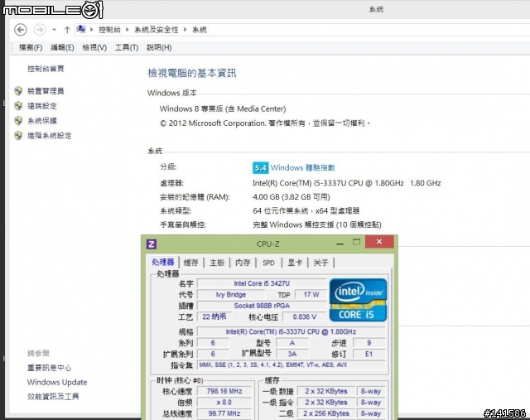Select the 处理器 tab in CPU-Z
The image size is (530, 420).
tap(163, 262)
